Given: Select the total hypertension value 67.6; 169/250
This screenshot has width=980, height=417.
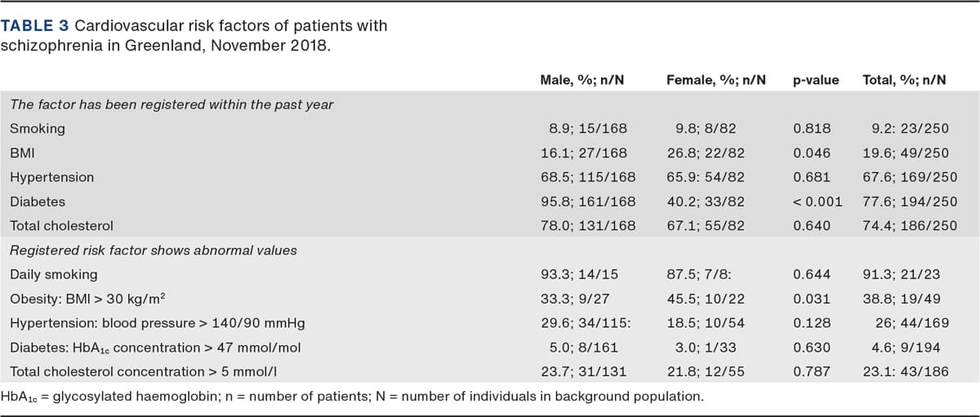Looking at the screenshot, I should pyautogui.click(x=909, y=177).
